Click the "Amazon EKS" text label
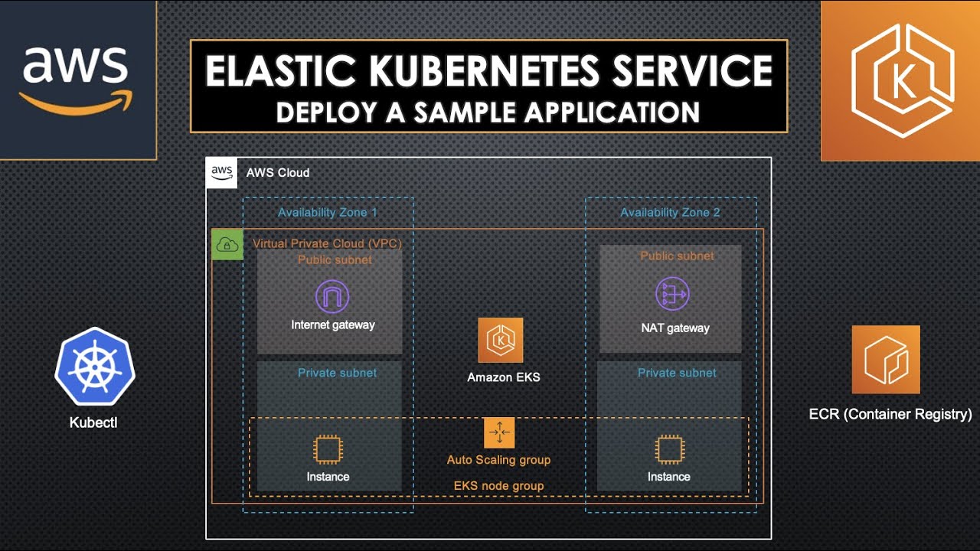 point(504,377)
